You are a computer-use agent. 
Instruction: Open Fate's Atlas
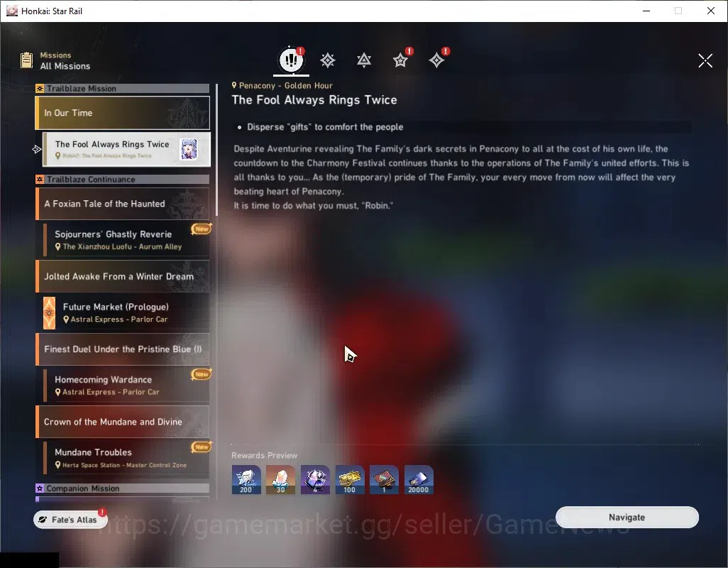(70, 519)
